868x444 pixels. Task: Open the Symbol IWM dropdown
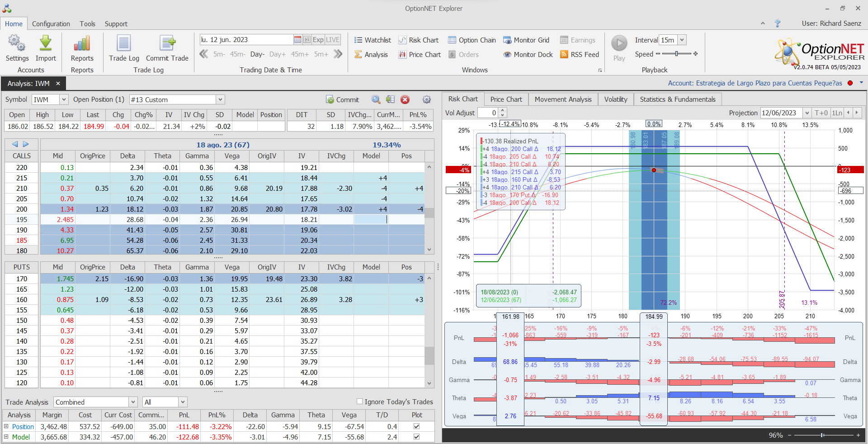tap(64, 99)
